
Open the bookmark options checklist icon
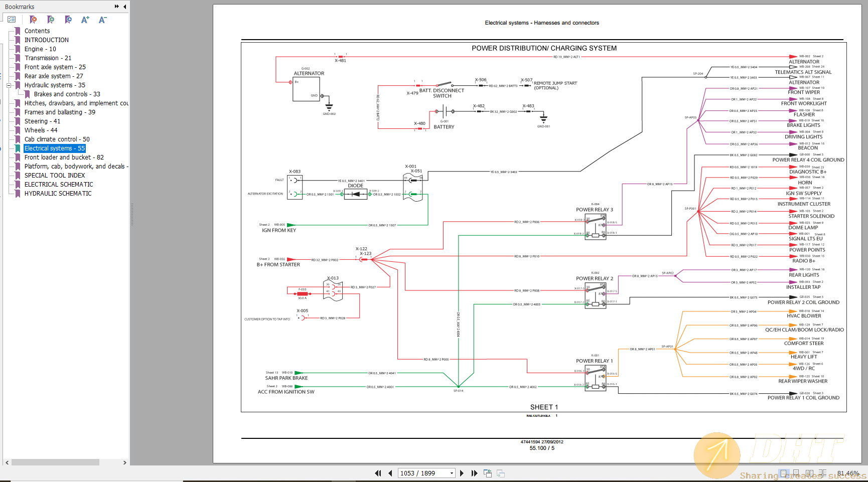(x=12, y=20)
